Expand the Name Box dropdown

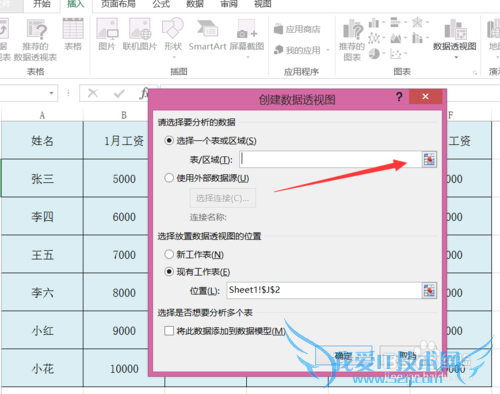(51, 93)
